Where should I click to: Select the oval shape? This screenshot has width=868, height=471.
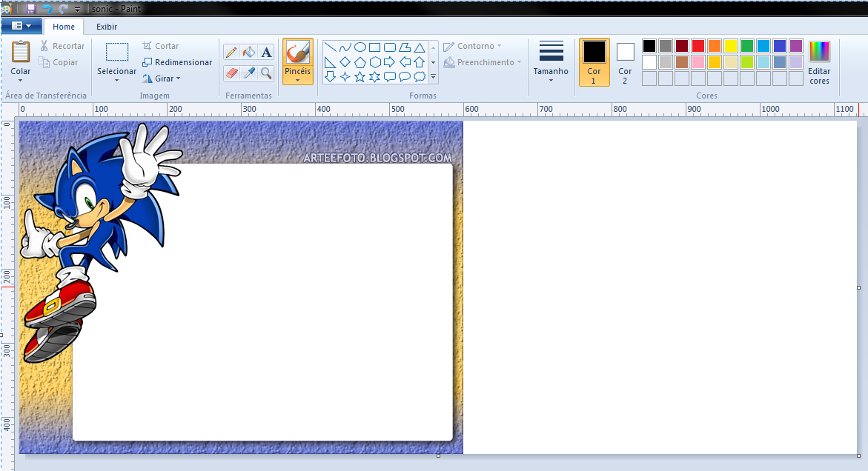360,46
